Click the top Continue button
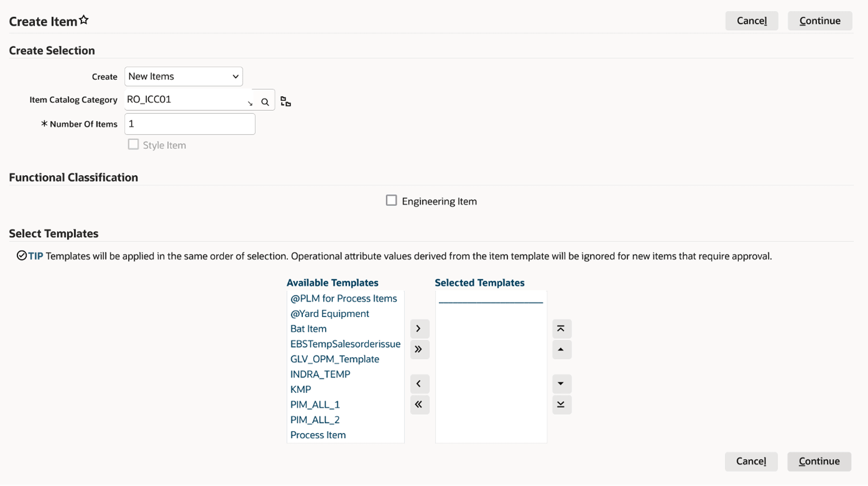This screenshot has width=868, height=486. pyautogui.click(x=820, y=21)
